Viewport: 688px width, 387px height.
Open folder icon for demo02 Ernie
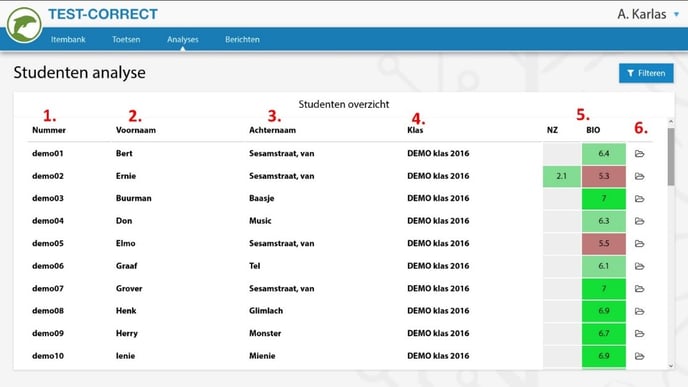tap(639, 176)
